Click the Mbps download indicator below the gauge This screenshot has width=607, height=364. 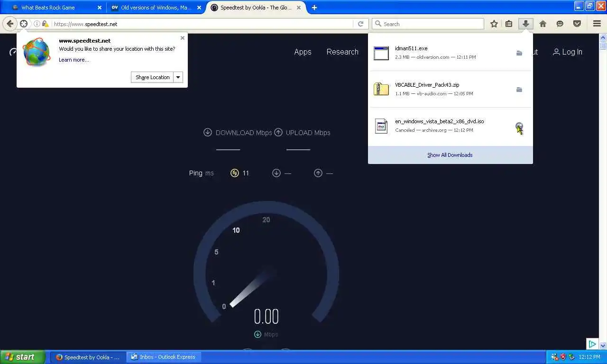[266, 334]
